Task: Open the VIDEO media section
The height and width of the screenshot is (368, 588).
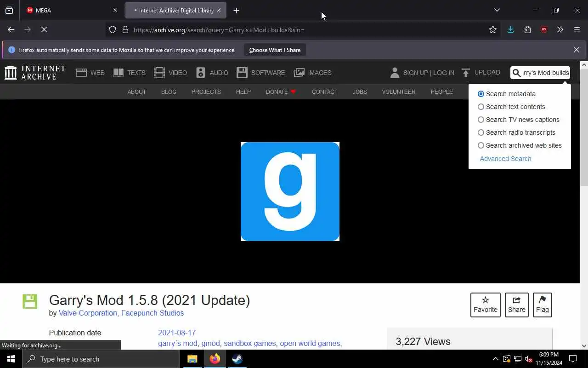Action: 170,73
